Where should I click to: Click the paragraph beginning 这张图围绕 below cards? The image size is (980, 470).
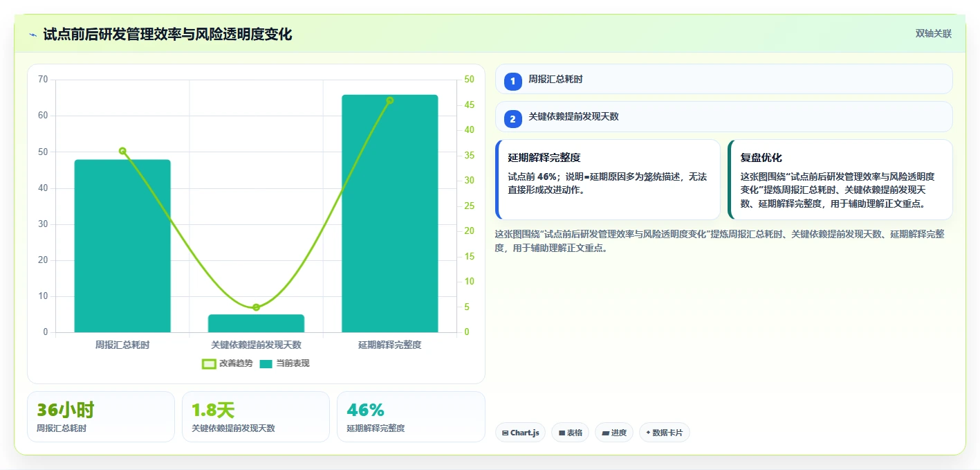(x=720, y=241)
